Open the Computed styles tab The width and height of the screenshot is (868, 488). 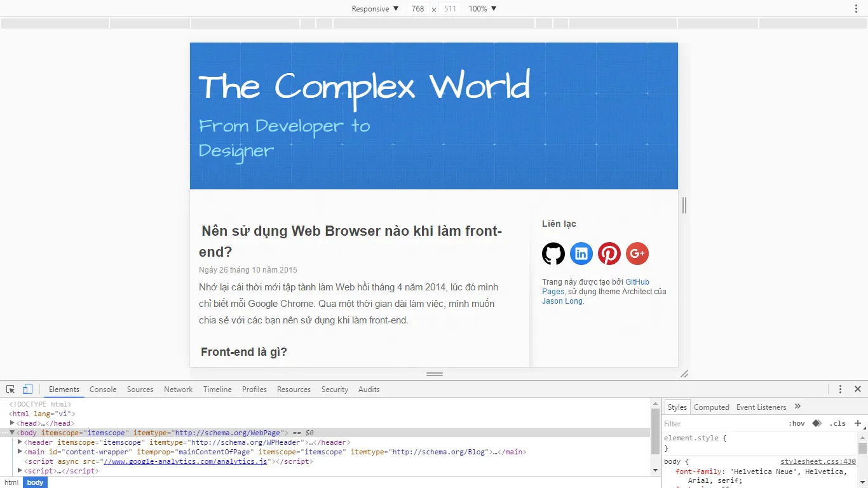click(711, 407)
